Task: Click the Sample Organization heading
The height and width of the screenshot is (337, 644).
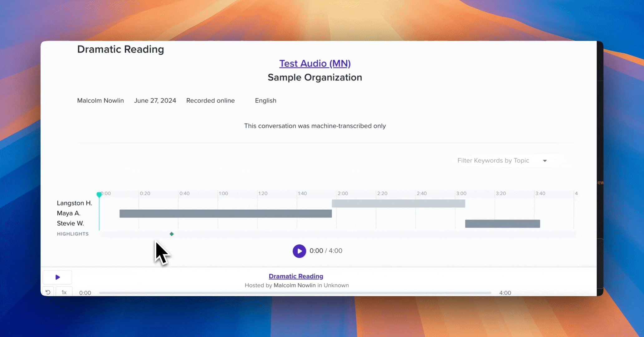Action: pos(315,77)
